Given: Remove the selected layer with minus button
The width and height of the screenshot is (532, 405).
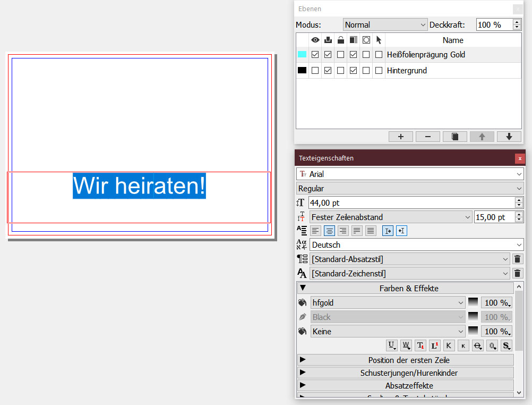Looking at the screenshot, I should (x=427, y=137).
